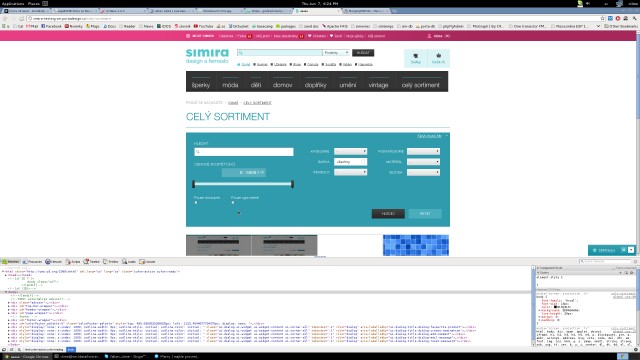
Task: Open the Profiles panel in DevTools
Action: (x=111, y=262)
